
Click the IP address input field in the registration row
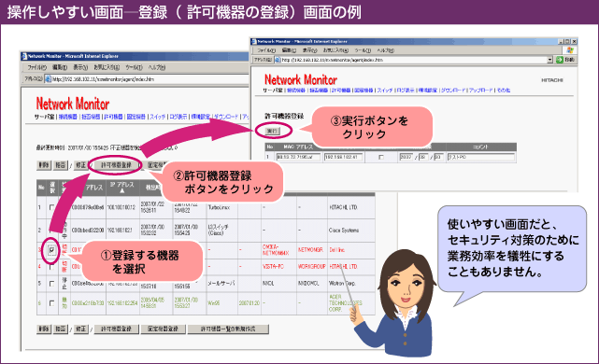pos(343,157)
